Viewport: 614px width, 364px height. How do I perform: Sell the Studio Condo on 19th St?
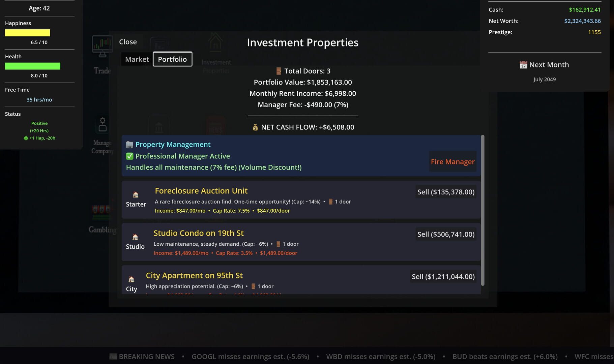click(446, 234)
